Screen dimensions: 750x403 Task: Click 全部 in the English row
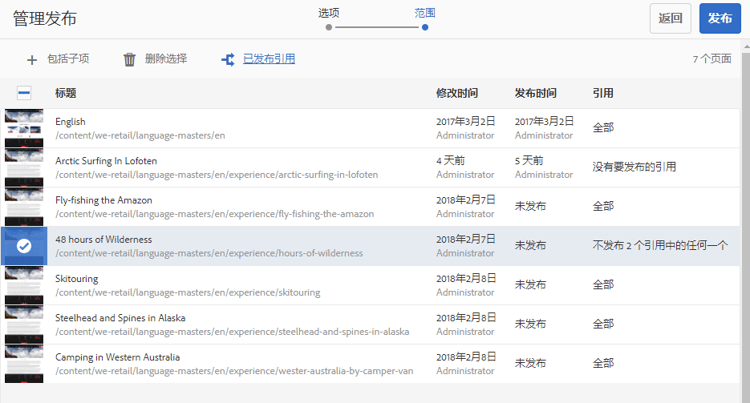[x=603, y=128]
